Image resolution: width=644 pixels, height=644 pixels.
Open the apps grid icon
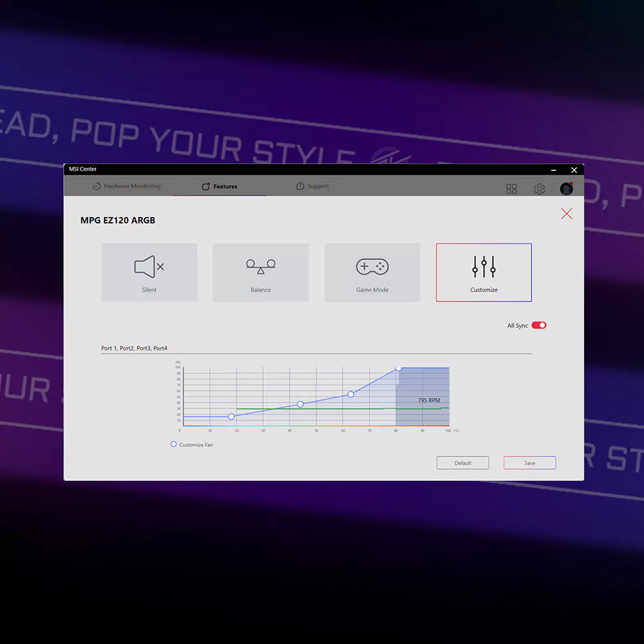point(511,189)
